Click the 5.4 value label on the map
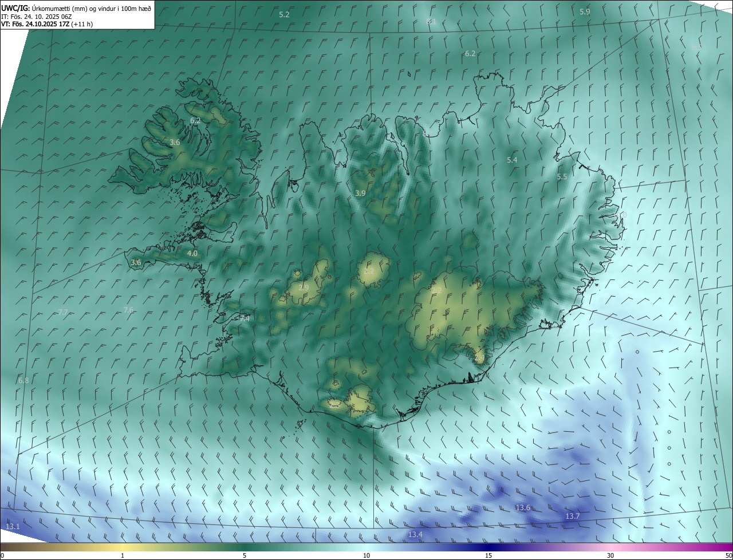 tap(512, 160)
